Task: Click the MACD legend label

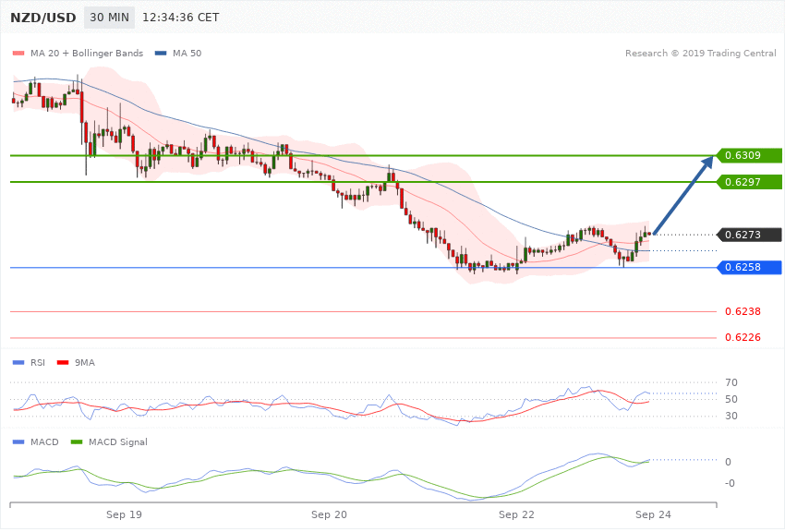Action: point(44,442)
